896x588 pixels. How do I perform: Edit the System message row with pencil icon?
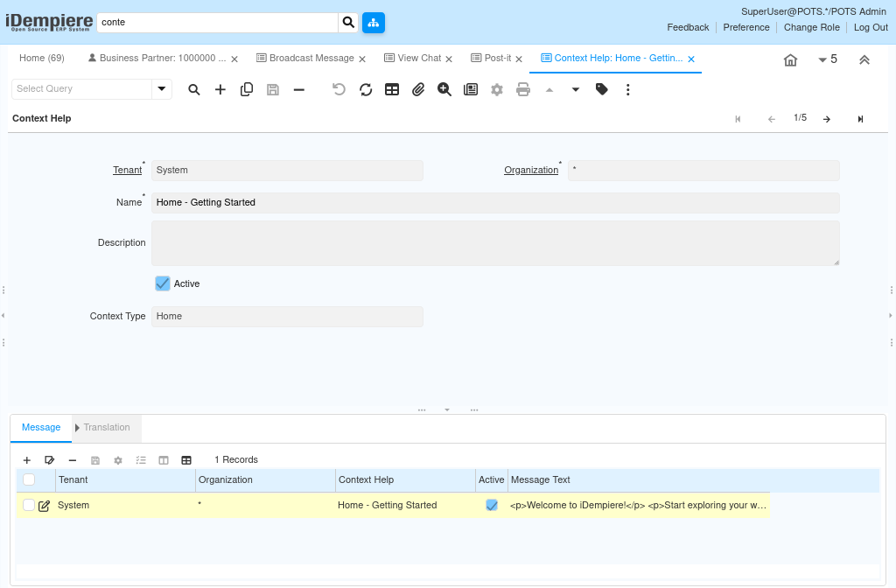[x=44, y=506]
